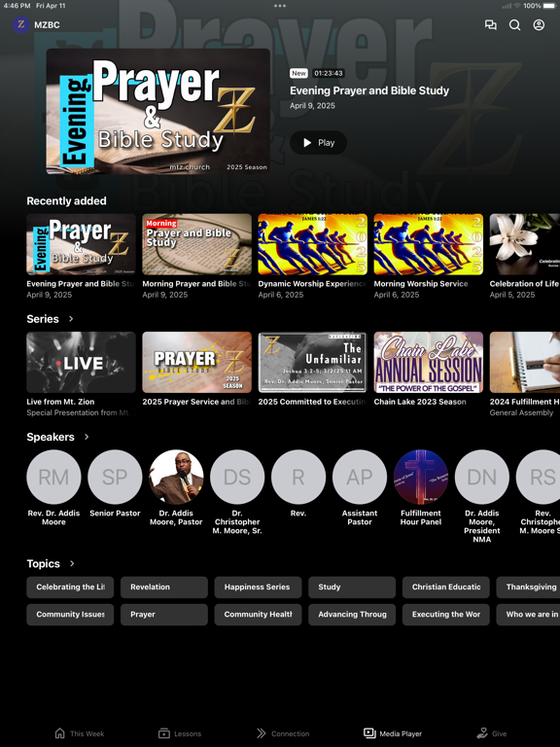Tap the battery status indicator
The width and height of the screenshot is (560, 747).
(x=550, y=6)
